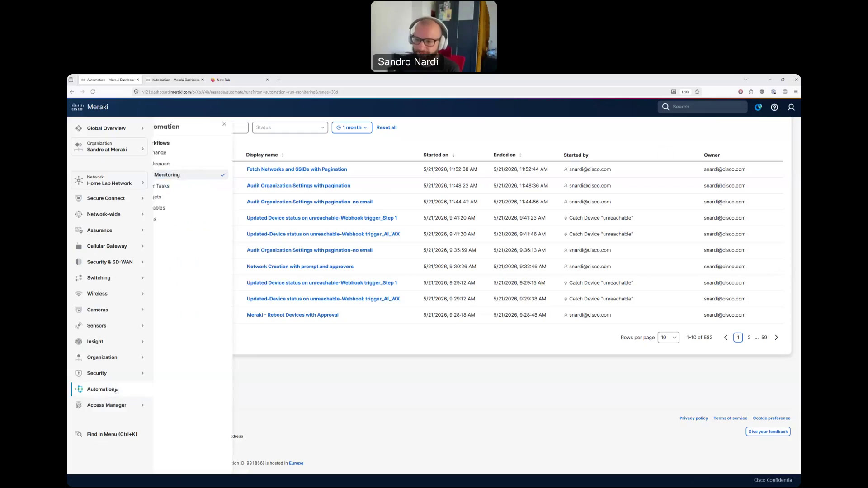Click the Cisco AI assistant icon

point(758,107)
